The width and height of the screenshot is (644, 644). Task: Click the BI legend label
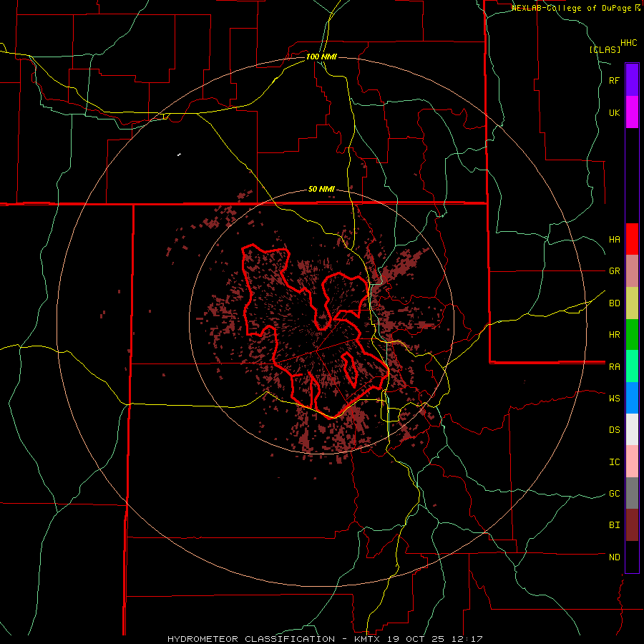[614, 525]
